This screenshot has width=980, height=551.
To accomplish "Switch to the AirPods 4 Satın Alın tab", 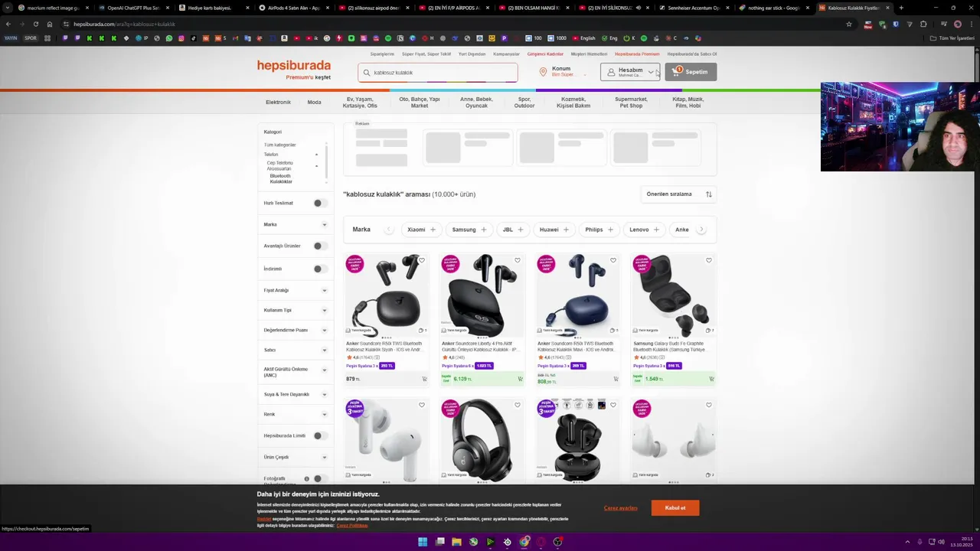I will (x=293, y=8).
